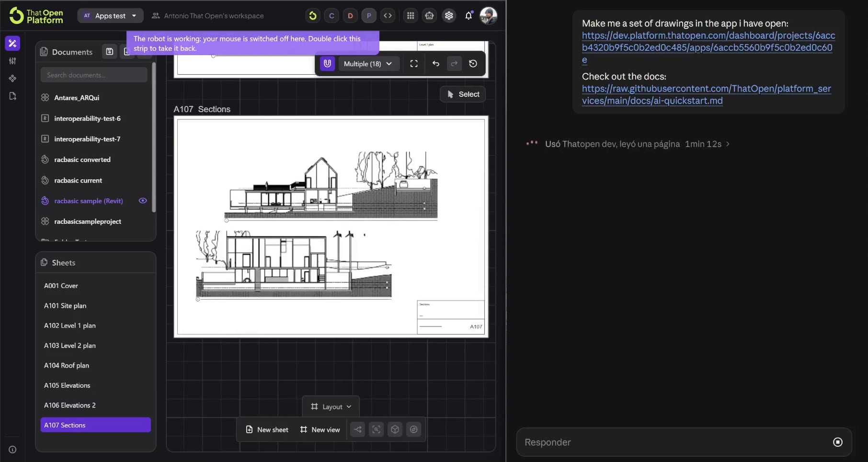Open the components sidebar icon

point(12,78)
